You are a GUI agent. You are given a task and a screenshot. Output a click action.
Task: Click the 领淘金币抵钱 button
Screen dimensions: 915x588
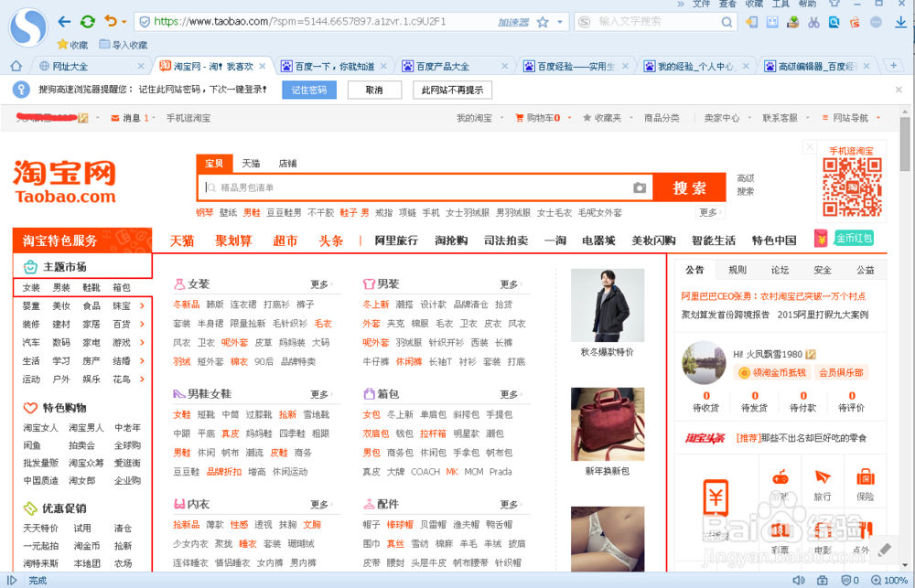pos(772,372)
